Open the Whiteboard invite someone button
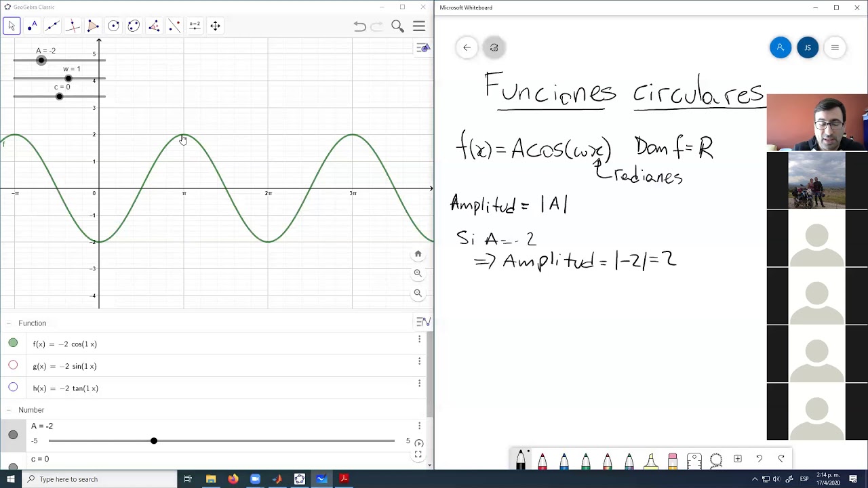This screenshot has width=868, height=488. (781, 47)
